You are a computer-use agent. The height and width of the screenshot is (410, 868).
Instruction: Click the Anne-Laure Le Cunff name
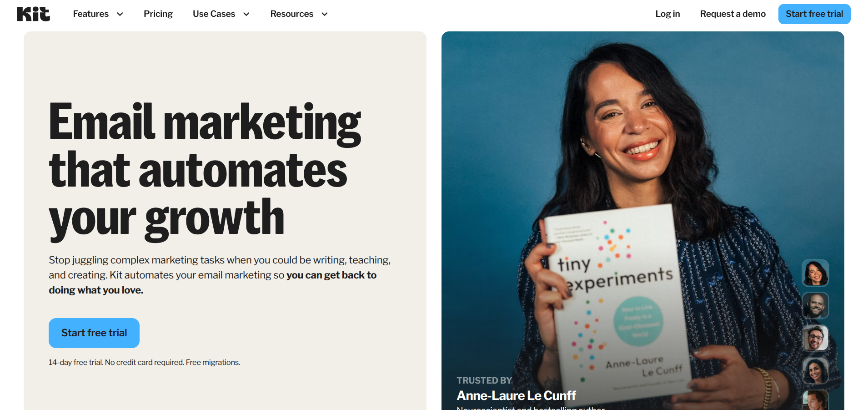517,395
